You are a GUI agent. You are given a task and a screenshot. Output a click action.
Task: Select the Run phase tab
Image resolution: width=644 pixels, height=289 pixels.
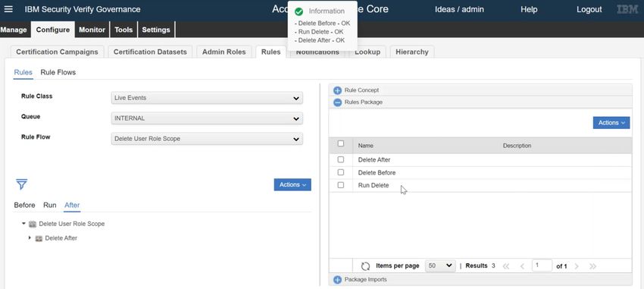(x=50, y=205)
